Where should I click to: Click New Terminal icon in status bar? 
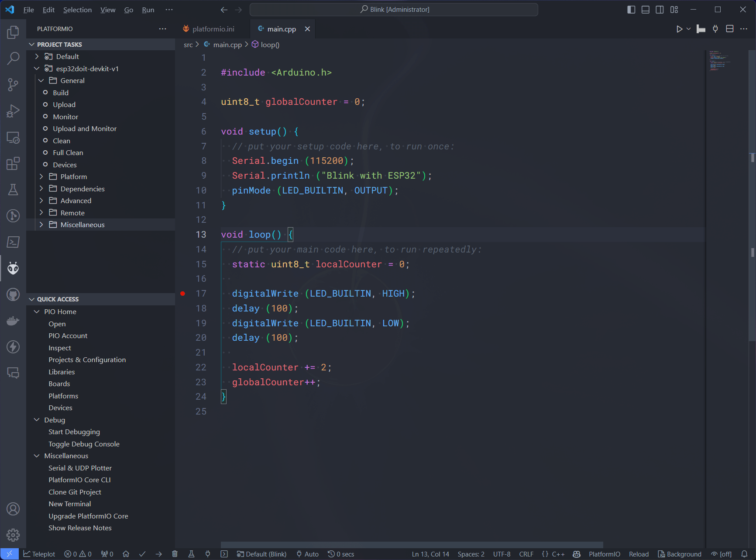(224, 554)
